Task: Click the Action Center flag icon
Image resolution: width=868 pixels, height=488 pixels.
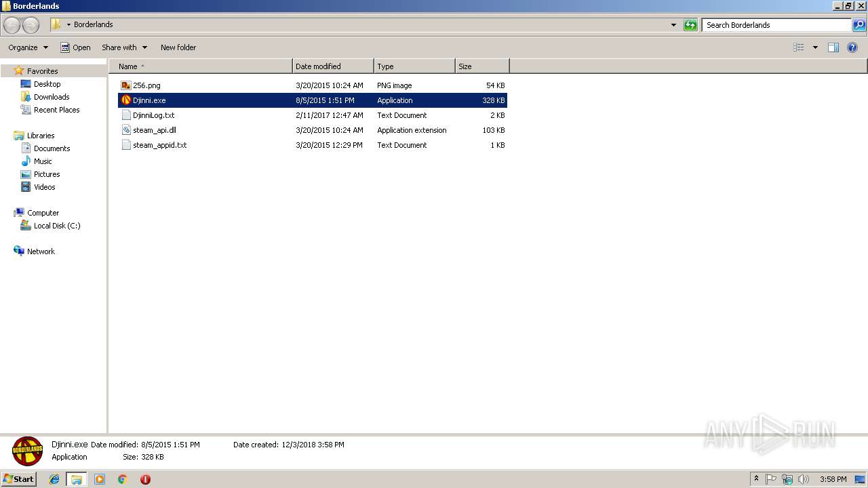Action: click(771, 479)
